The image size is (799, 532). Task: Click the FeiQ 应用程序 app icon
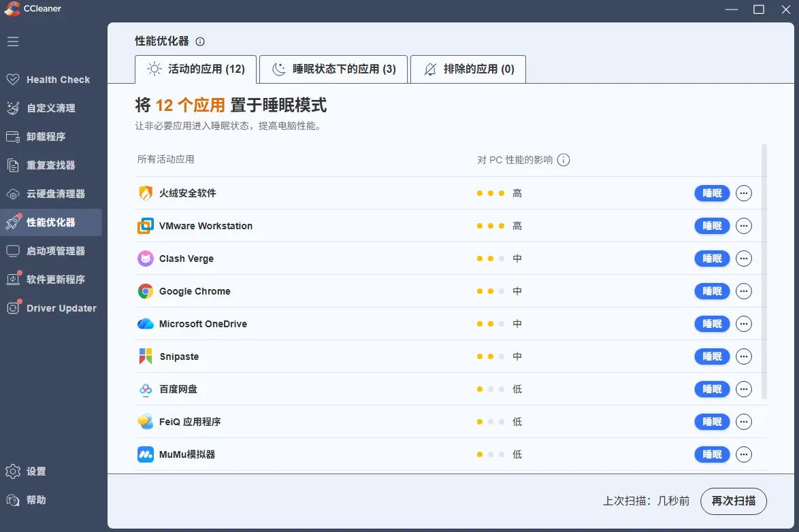coord(146,421)
